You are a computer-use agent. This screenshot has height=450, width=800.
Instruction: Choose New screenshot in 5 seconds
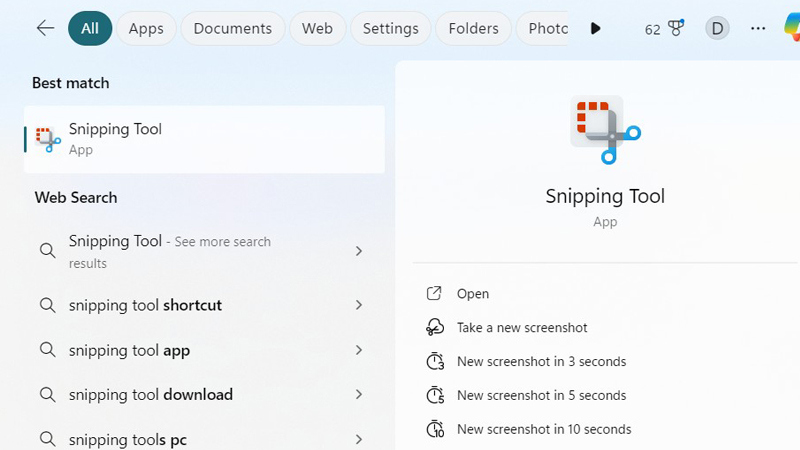[x=541, y=395]
